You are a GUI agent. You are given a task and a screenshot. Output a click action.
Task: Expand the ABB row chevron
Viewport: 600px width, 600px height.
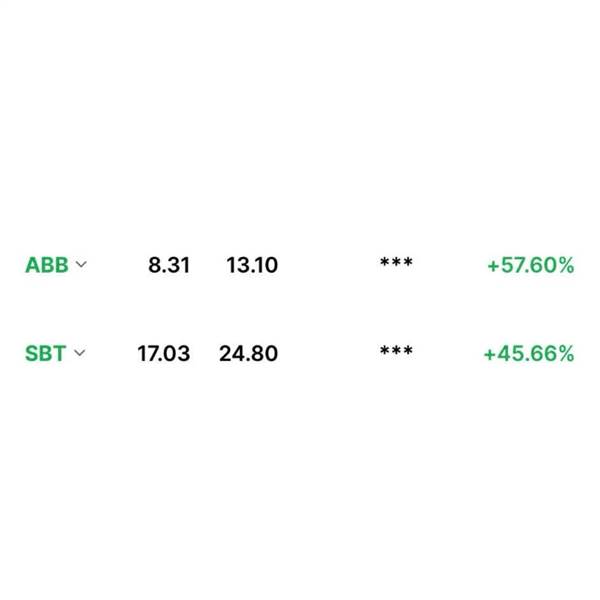tap(81, 264)
